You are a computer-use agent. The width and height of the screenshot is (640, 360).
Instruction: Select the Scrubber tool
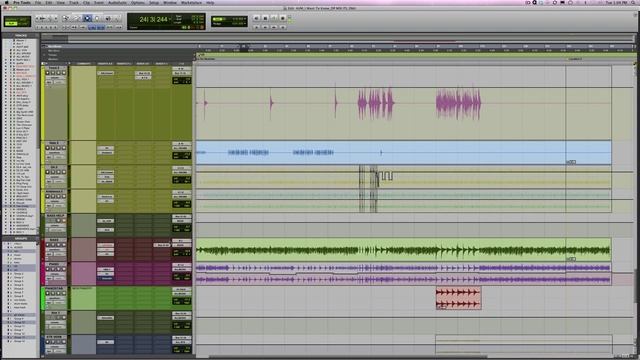pyautogui.click(x=107, y=18)
